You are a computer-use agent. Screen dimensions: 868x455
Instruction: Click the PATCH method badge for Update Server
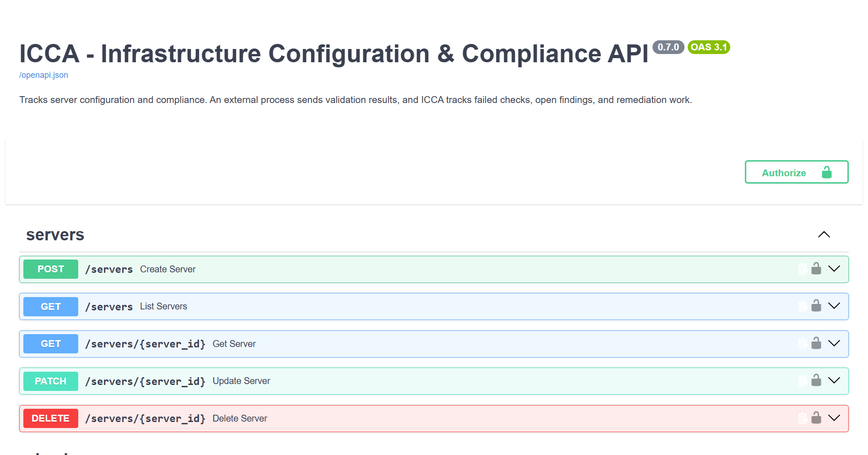click(51, 381)
